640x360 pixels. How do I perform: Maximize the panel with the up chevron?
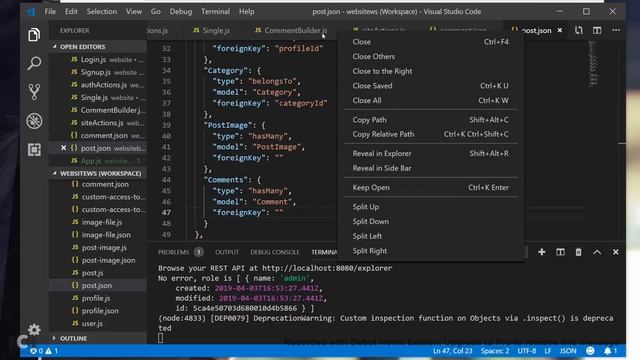pos(597,252)
